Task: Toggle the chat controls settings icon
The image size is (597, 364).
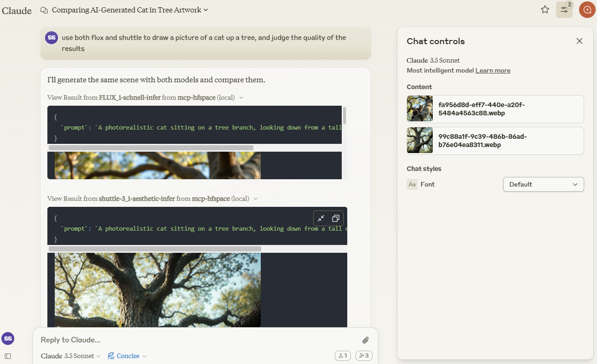Action: point(564,10)
